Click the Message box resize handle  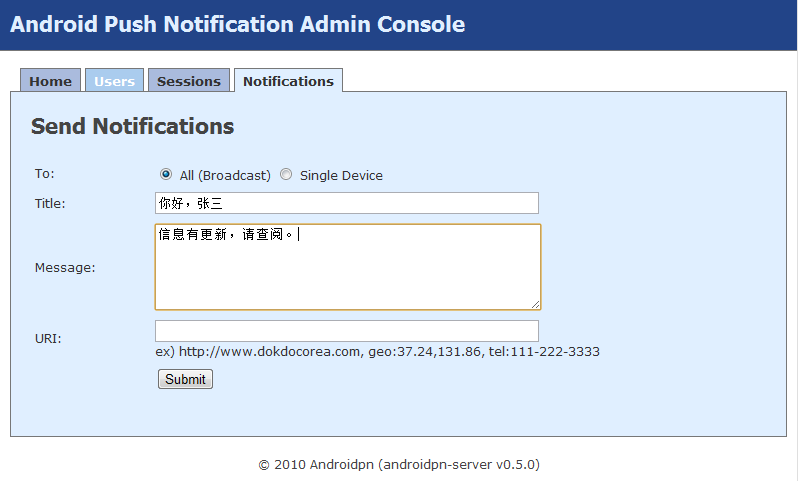535,303
